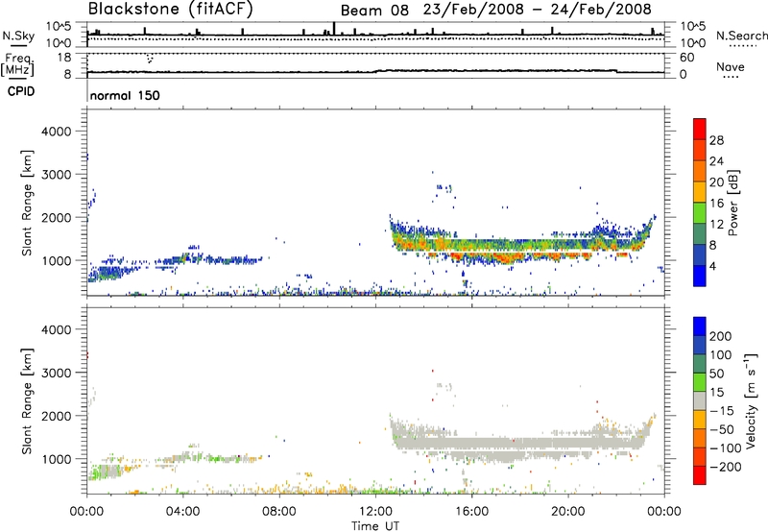Click the 'Nave' legend label
768x532 pixels.
(x=731, y=66)
